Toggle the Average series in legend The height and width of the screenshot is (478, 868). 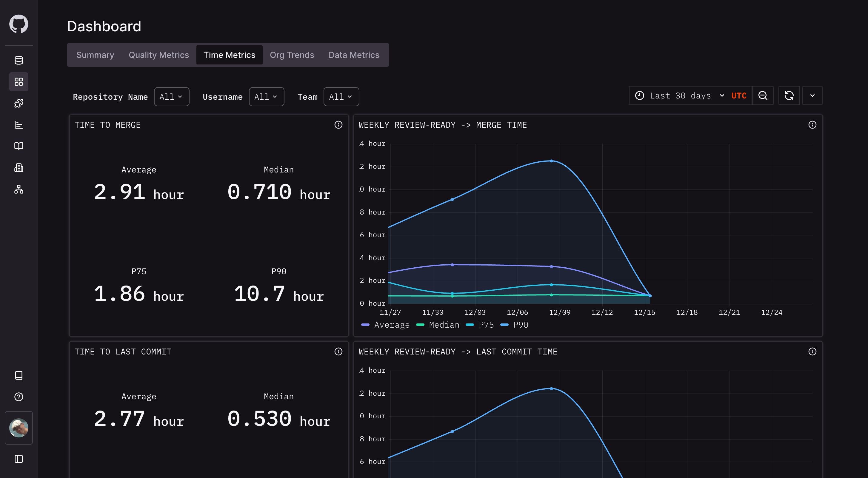click(x=392, y=325)
